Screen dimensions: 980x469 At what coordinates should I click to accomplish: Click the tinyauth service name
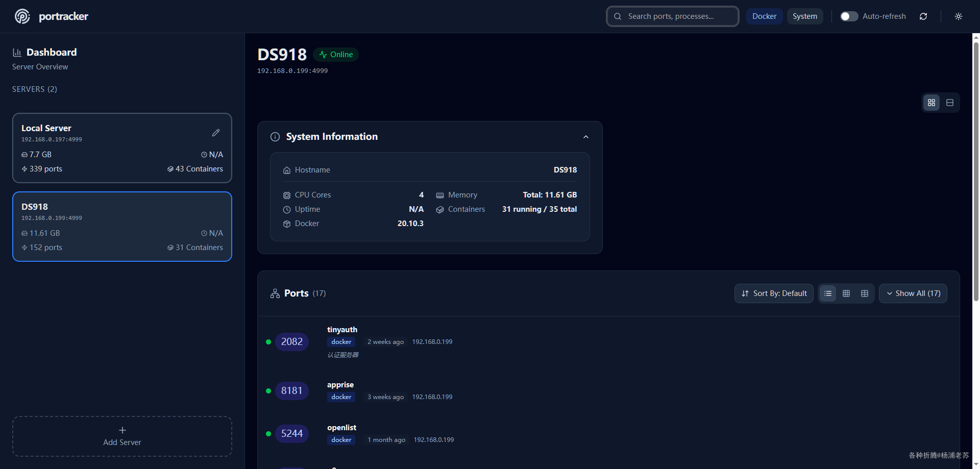point(342,330)
